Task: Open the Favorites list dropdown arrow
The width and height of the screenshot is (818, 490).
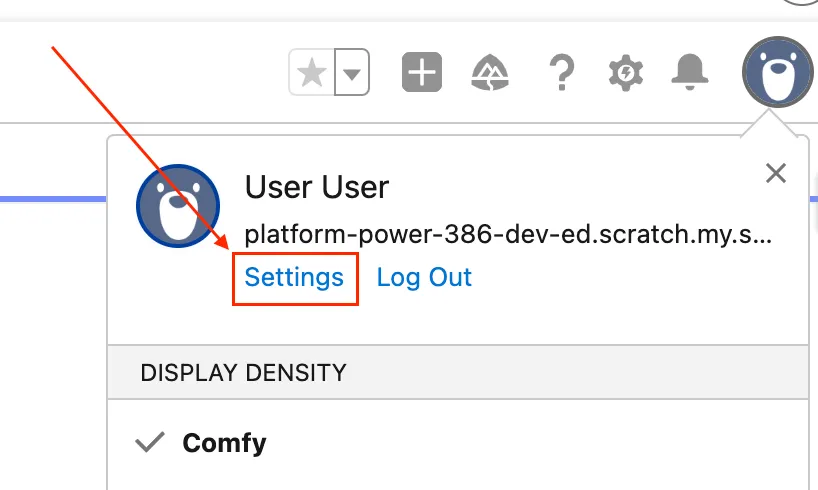Action: [x=352, y=73]
